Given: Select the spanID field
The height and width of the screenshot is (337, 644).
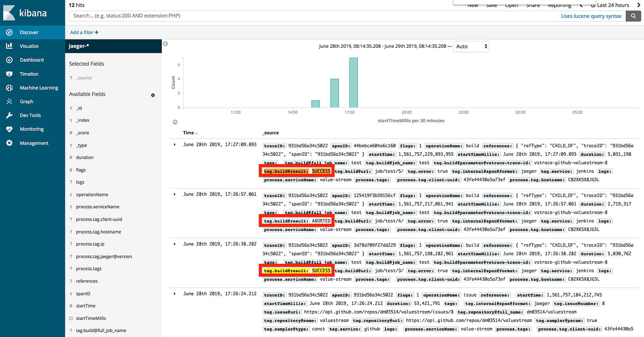Looking at the screenshot, I should (83, 293).
